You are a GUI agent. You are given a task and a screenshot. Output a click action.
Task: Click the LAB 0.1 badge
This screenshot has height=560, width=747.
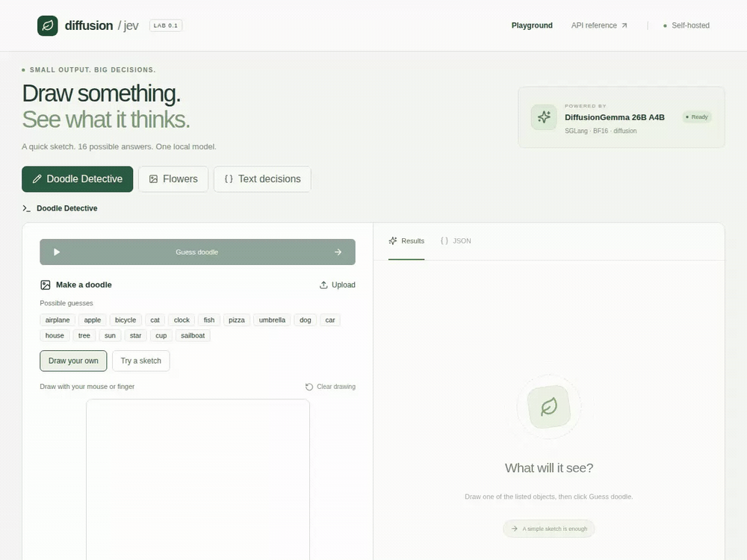click(x=165, y=25)
